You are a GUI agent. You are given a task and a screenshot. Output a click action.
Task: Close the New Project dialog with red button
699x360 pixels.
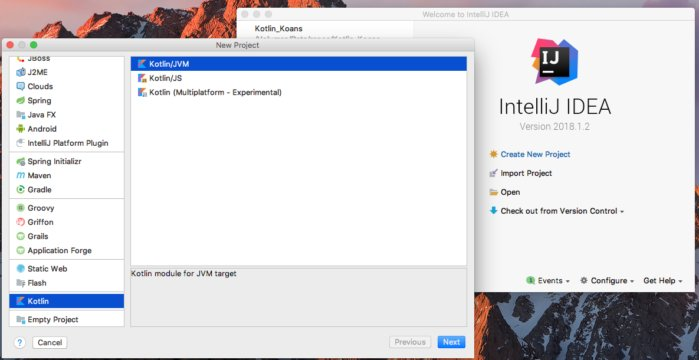click(x=10, y=45)
